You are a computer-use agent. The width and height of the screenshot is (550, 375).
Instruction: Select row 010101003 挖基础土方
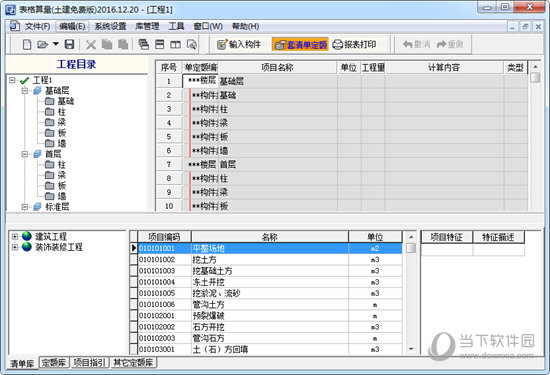[x=270, y=271]
